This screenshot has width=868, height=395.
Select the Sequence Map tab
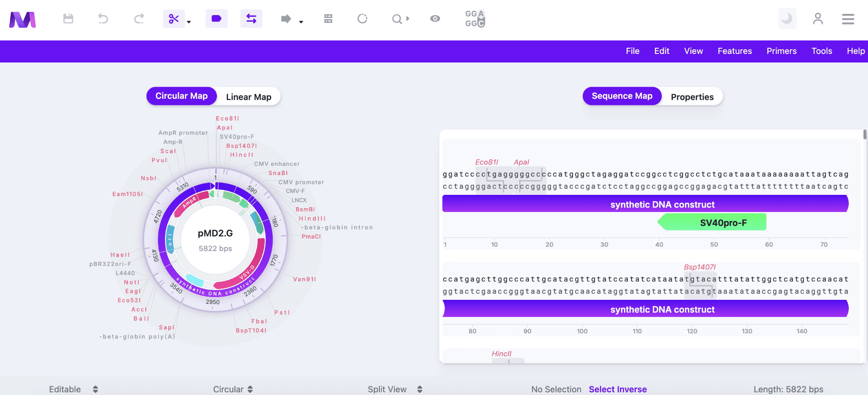(622, 96)
